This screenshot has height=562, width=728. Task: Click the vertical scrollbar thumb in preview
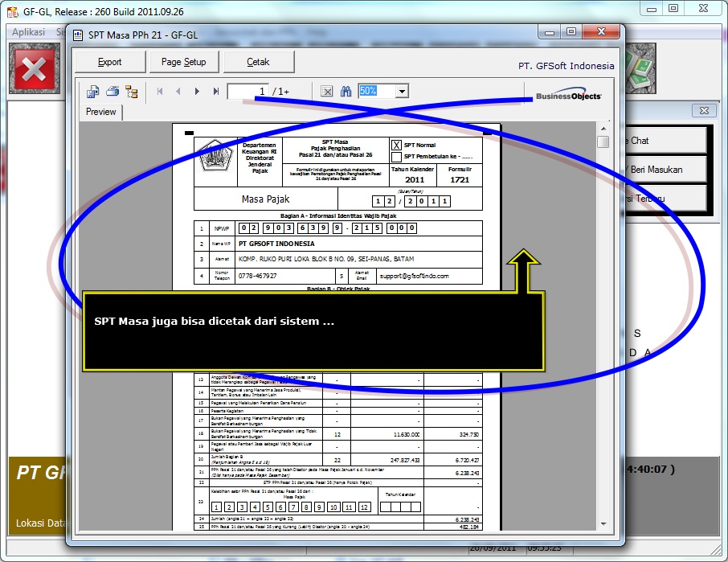coord(603,142)
